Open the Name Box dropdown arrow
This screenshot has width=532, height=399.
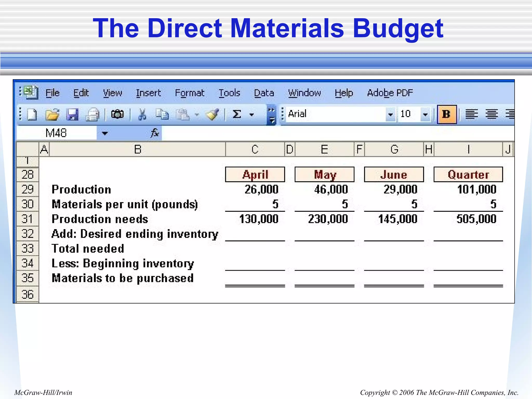pos(105,133)
